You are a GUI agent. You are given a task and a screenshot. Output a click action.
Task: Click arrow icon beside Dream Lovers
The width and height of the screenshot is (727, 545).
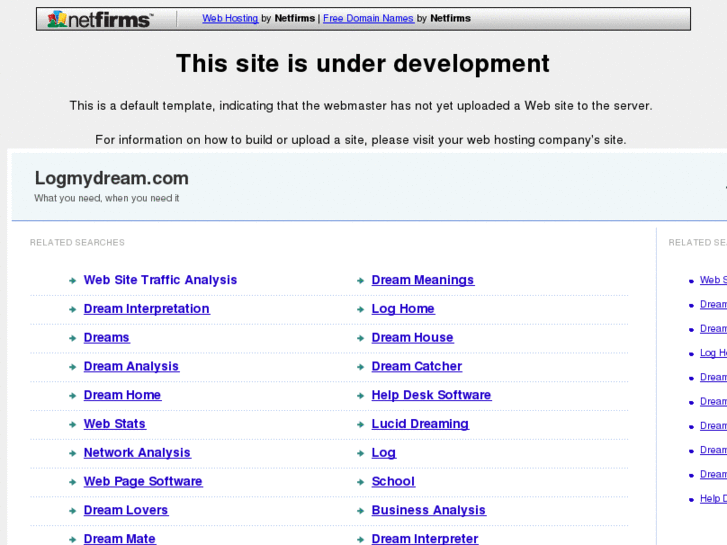(x=72, y=511)
